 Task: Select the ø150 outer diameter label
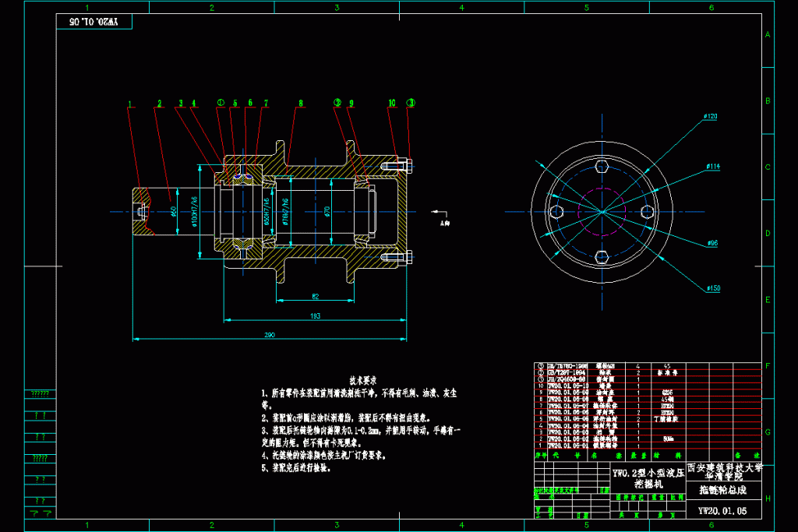[713, 288]
